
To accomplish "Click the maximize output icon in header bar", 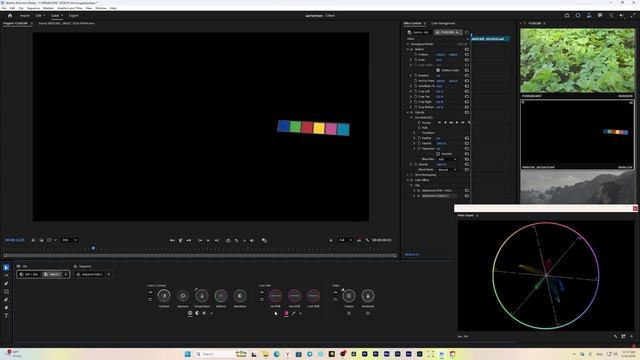I will (x=633, y=16).
